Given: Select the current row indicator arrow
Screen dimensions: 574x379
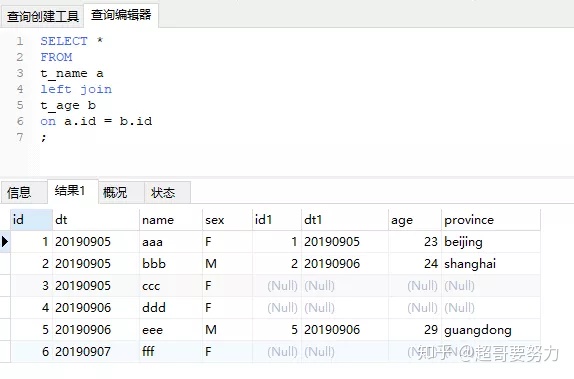Looking at the screenshot, I should 5,242.
